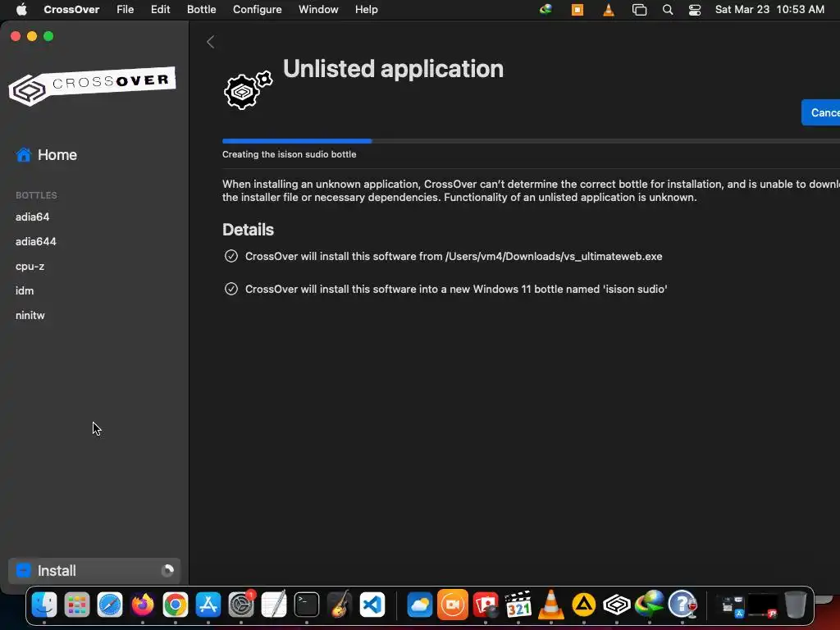
Task: Click the blue Install icon at sidebar bottom
Action: coord(24,571)
